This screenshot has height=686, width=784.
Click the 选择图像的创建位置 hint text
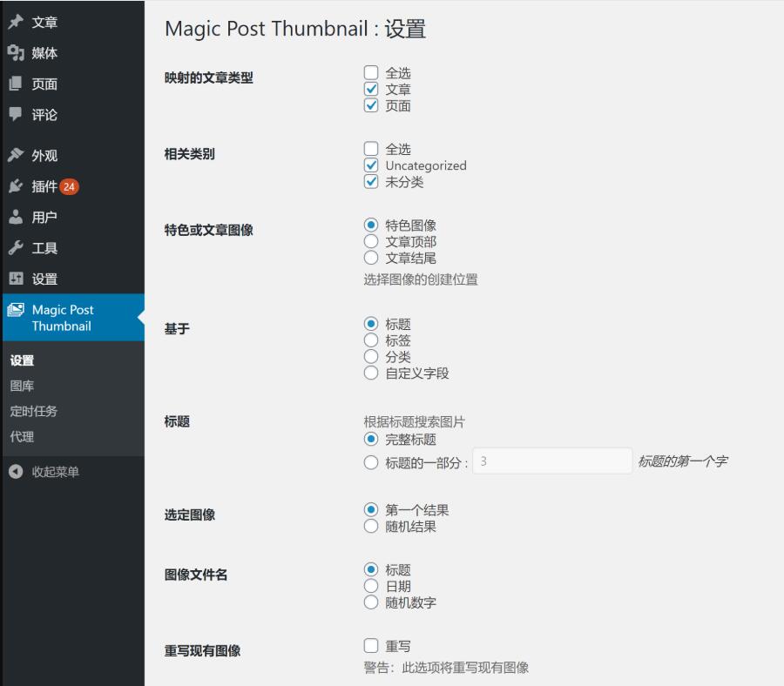[x=421, y=279]
